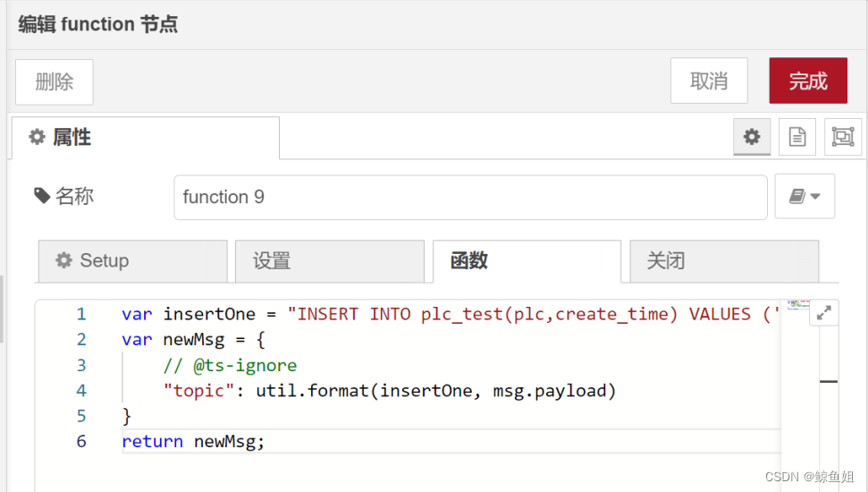Open node properties gear icon tab
The width and height of the screenshot is (868, 492).
click(x=751, y=136)
